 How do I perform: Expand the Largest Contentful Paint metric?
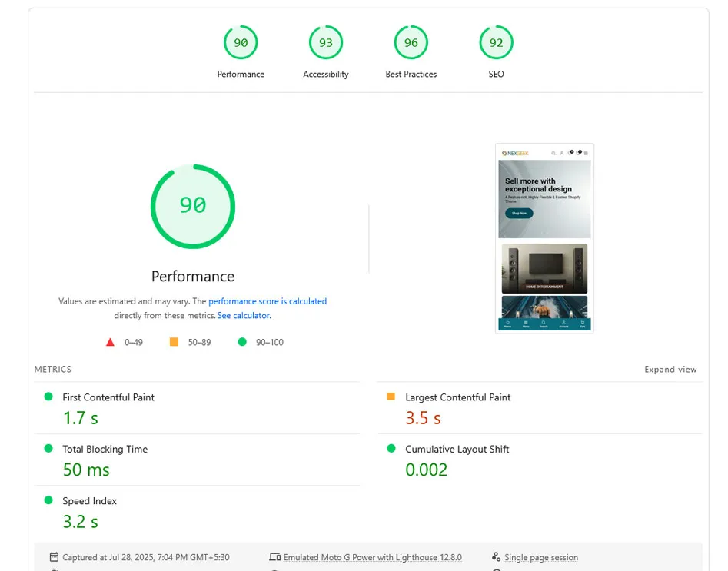click(x=457, y=397)
